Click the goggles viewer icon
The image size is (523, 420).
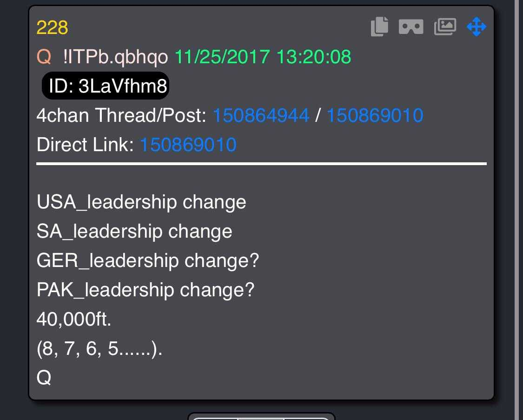[x=411, y=27]
